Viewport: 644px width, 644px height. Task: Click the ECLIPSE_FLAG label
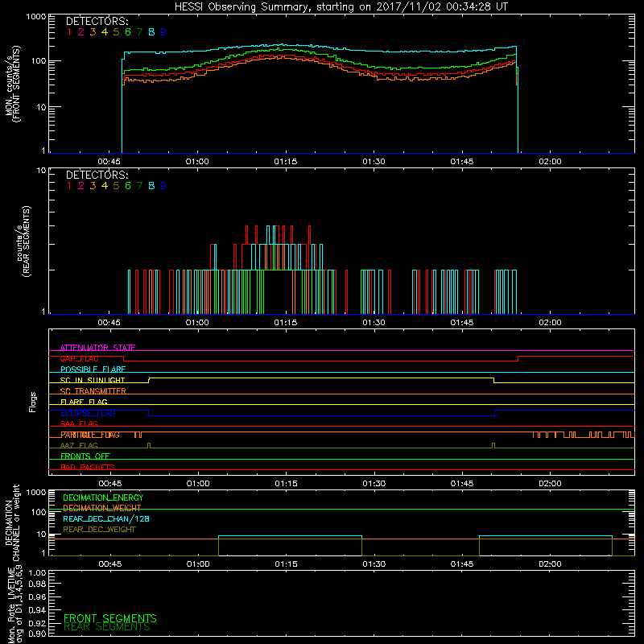tap(88, 413)
